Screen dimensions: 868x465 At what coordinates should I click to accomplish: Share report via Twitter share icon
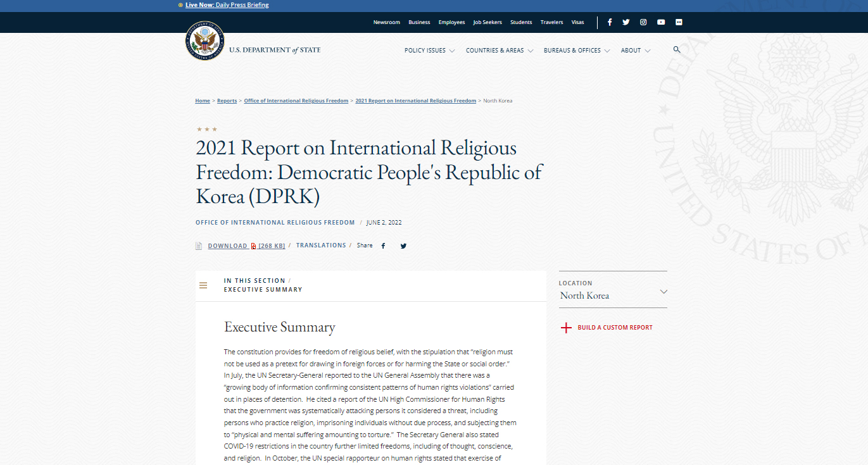pyautogui.click(x=403, y=246)
